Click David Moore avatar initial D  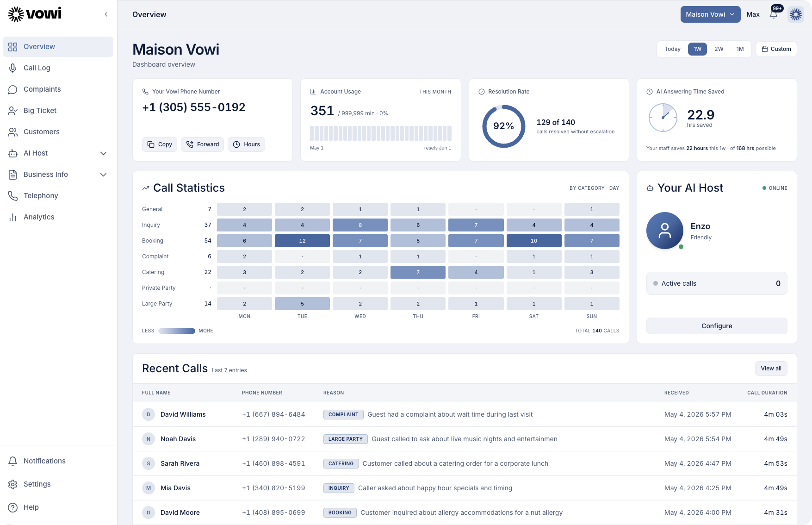click(x=149, y=512)
